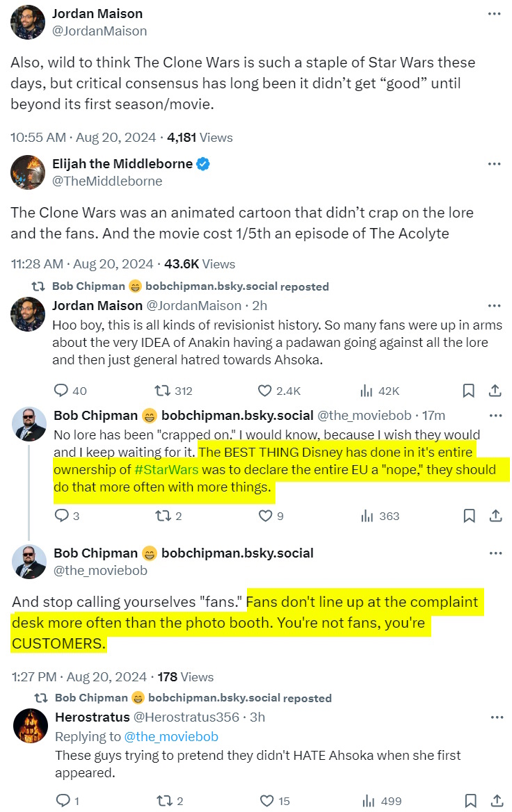The height and width of the screenshot is (812, 512).
Task: Open more options for Jordan Maison's top tweet
Action: (x=494, y=14)
